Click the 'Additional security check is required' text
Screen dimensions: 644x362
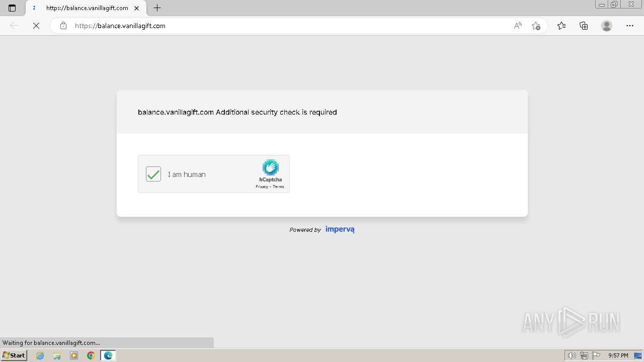tap(276, 112)
